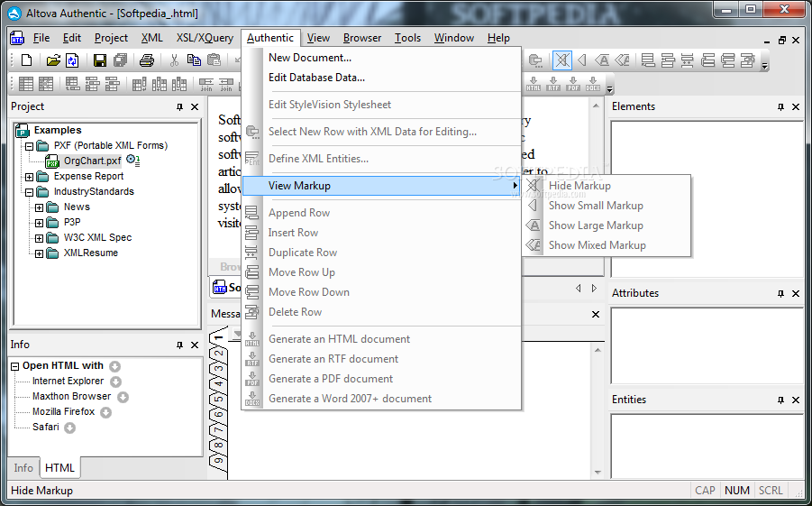Viewport: 812px width, 506px height.
Task: Open the markup toolbar overflow options arrow
Action: 765,64
